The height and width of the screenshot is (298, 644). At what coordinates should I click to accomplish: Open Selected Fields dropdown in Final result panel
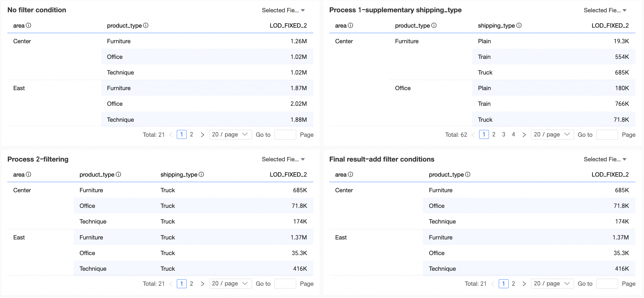pyautogui.click(x=605, y=159)
